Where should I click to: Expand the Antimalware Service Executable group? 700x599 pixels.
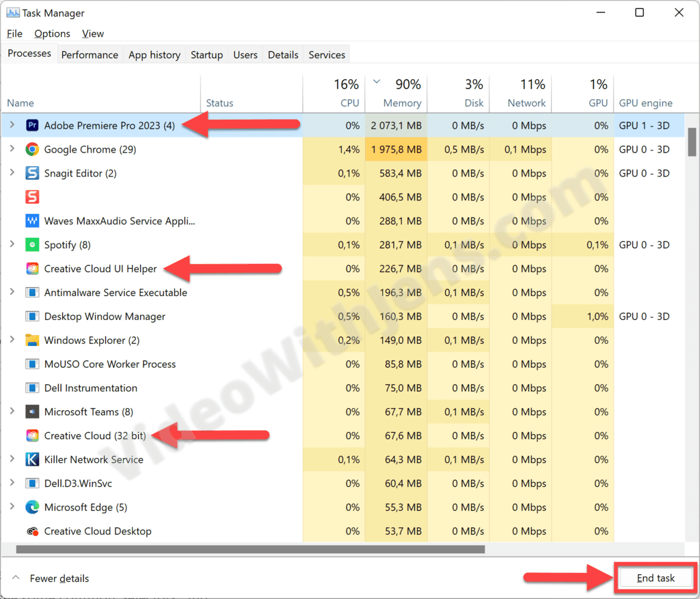pos(12,292)
